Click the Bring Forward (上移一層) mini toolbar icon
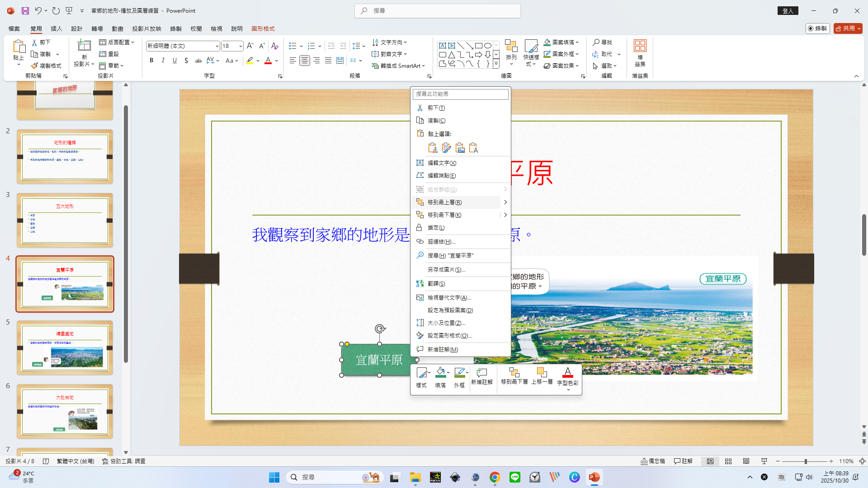Viewport: 868px width, 488px height. coord(542,373)
